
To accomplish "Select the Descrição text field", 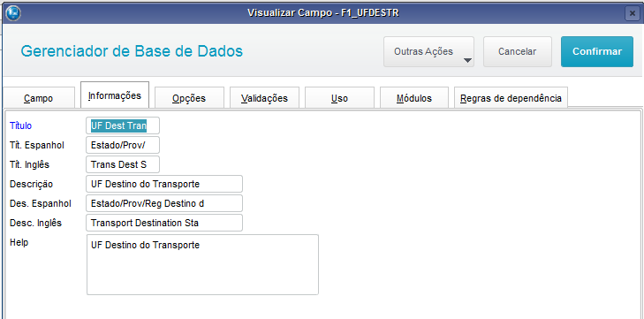I will point(164,184).
